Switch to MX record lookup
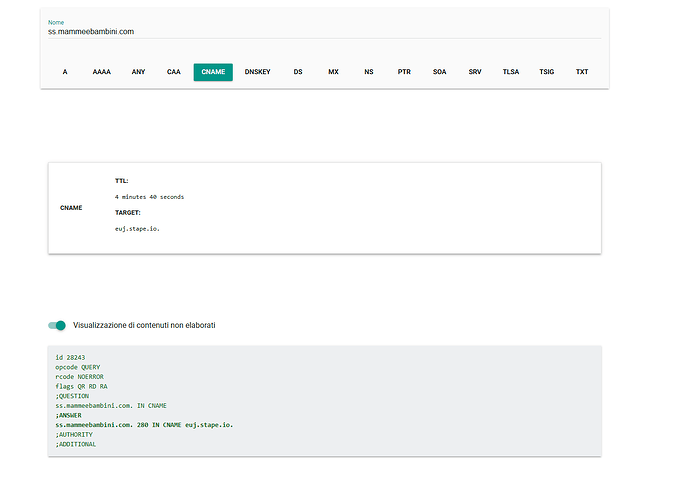 [x=333, y=72]
